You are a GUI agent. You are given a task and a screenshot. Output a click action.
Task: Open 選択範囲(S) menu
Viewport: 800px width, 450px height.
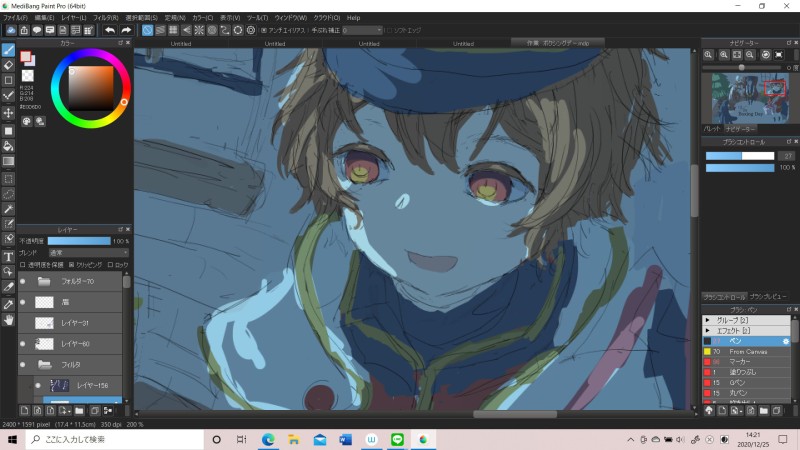(141, 17)
